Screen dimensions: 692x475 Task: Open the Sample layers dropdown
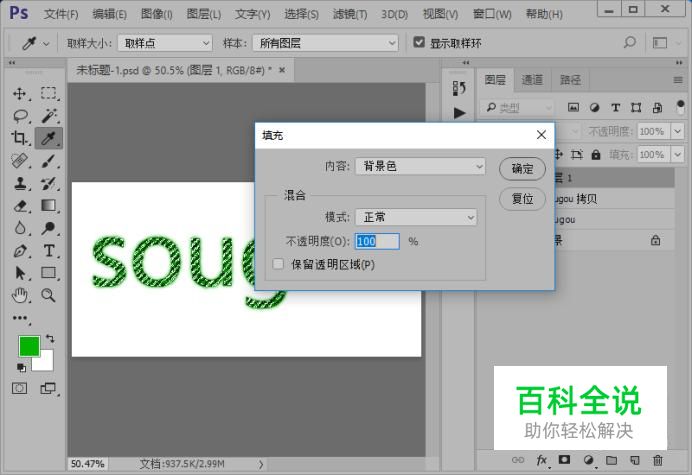[325, 43]
